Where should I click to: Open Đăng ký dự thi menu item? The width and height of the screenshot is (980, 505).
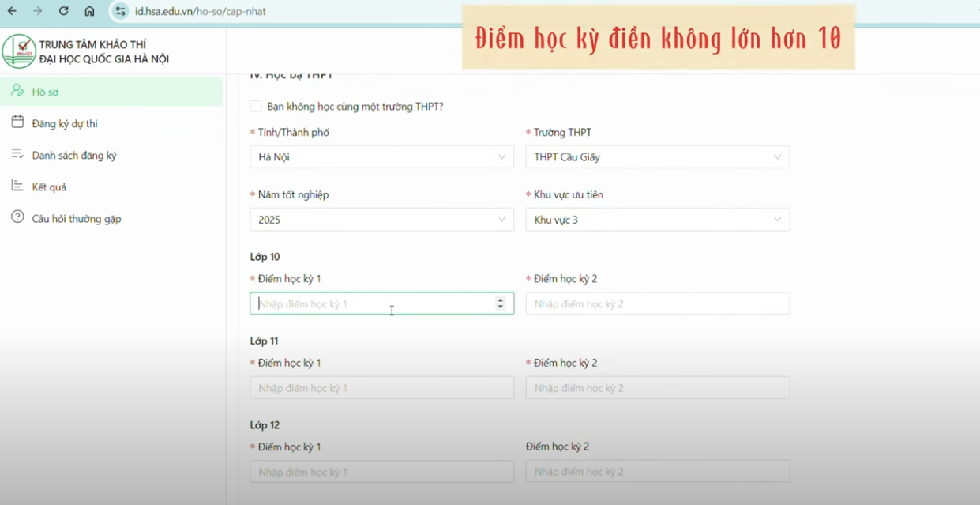tap(65, 123)
